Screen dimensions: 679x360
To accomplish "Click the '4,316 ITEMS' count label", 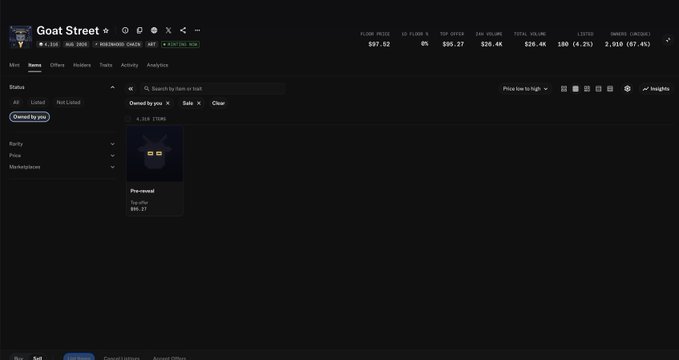I will point(151,119).
